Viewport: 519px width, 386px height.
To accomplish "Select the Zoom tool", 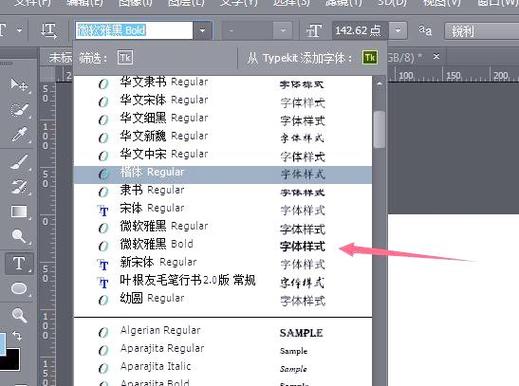I will coord(19,315).
